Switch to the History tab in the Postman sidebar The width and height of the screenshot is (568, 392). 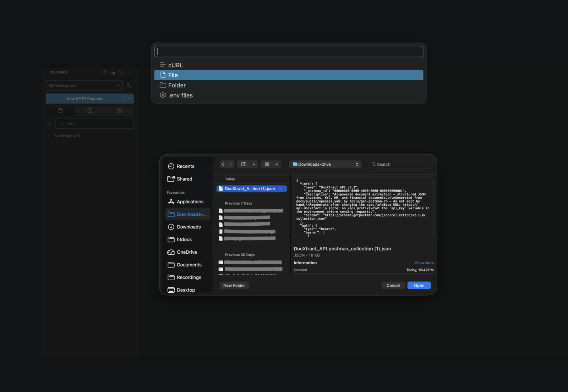coord(119,111)
